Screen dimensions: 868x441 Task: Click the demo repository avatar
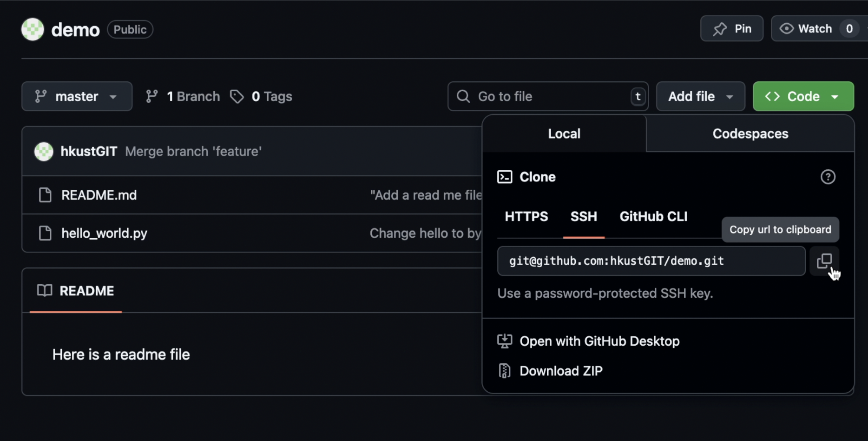pos(32,29)
